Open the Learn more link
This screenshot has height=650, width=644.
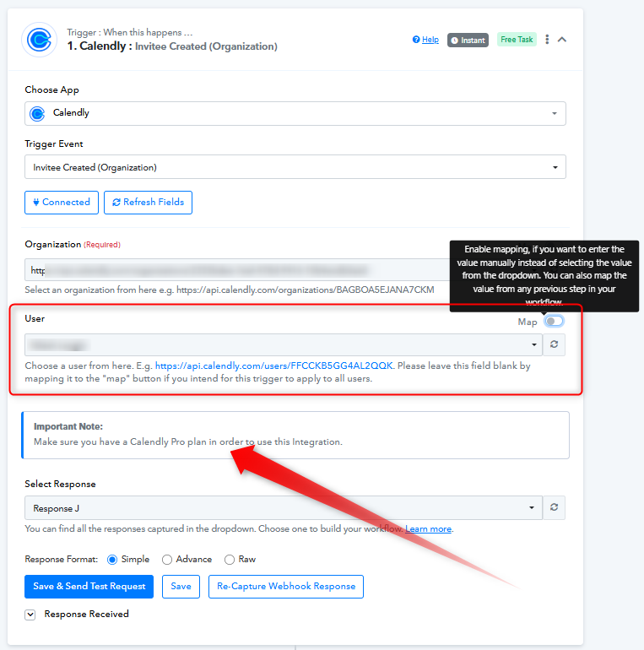428,529
